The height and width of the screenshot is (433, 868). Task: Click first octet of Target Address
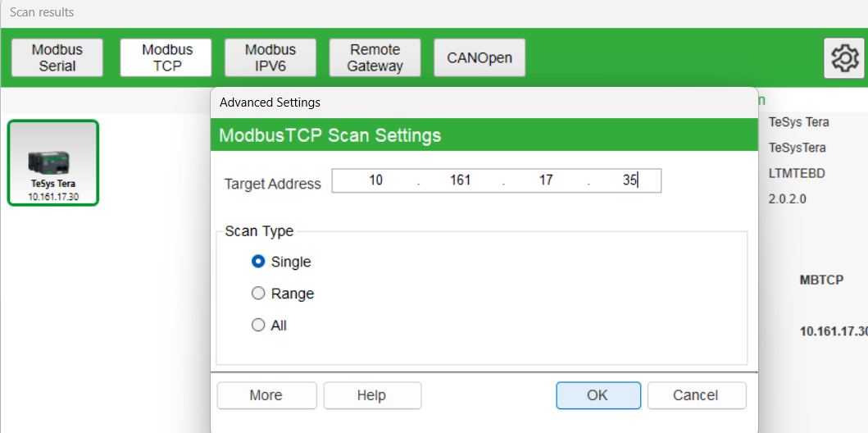coord(376,180)
